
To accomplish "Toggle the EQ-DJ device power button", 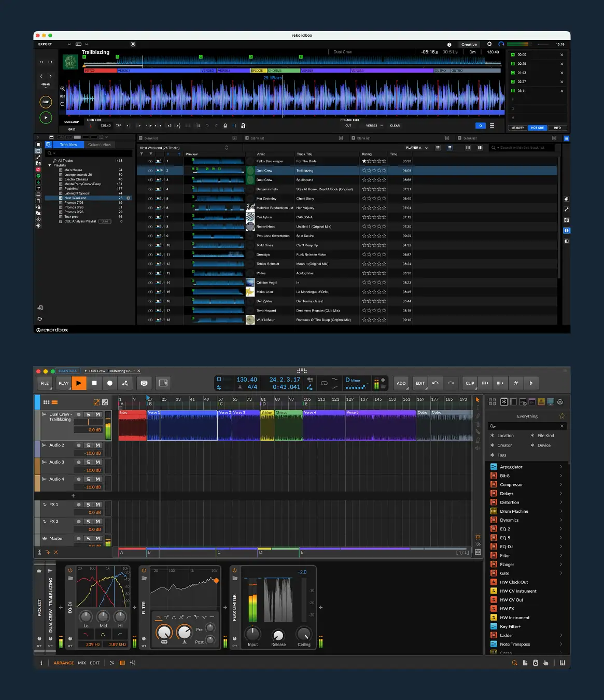I will (x=70, y=570).
